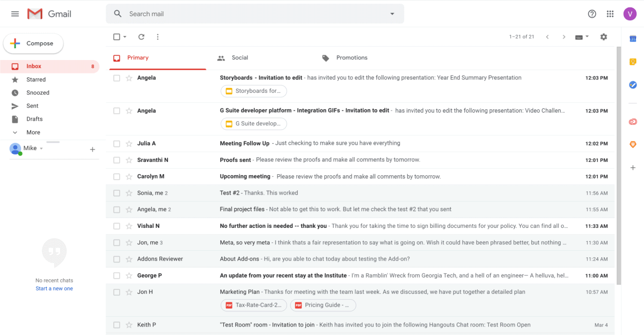Open the Google apps grid icon

[x=610, y=14]
